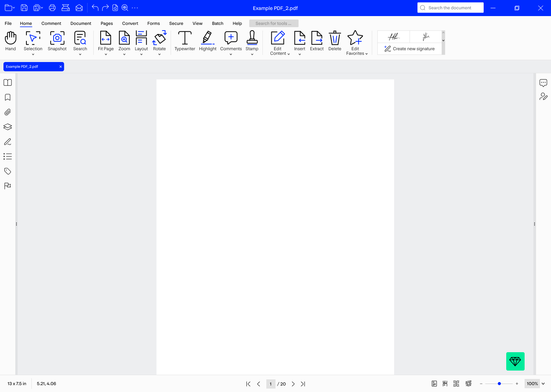Click the current page number box
The image size is (551, 392).
pos(271,384)
